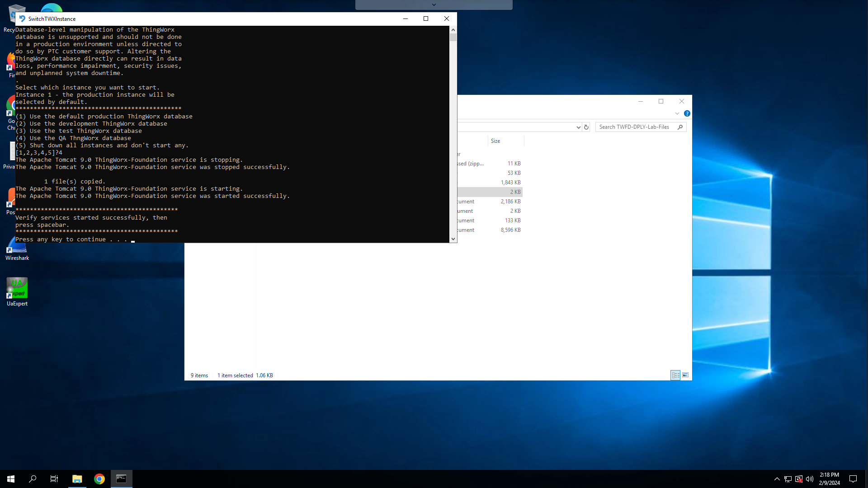
Task: Open the volume speaker tray icon
Action: [x=810, y=479]
